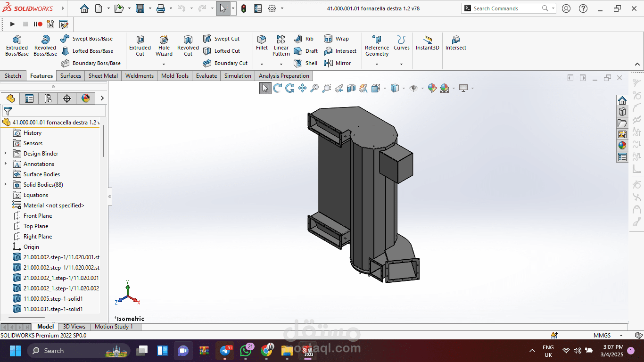The image size is (644, 362).
Task: Select Front Plane in feature tree
Action: point(38,216)
